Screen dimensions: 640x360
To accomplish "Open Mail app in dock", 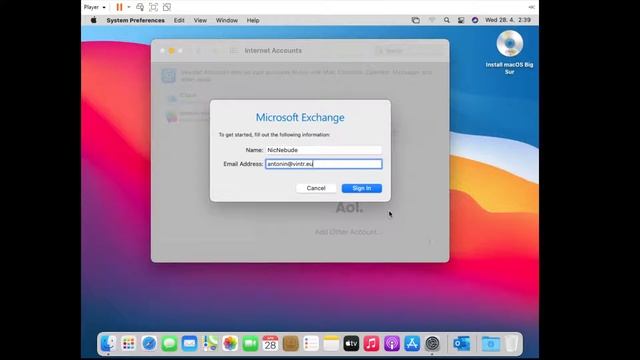I will [189, 344].
